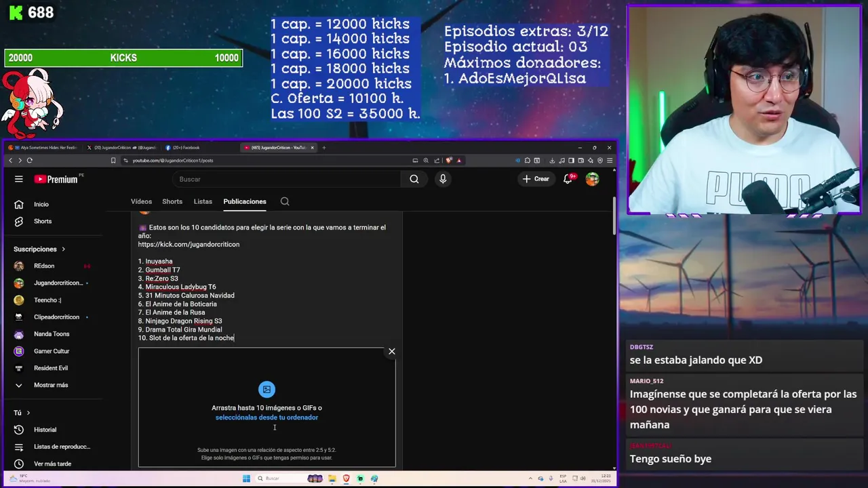
Task: Open Windows Start menu
Action: pyautogui.click(x=247, y=479)
